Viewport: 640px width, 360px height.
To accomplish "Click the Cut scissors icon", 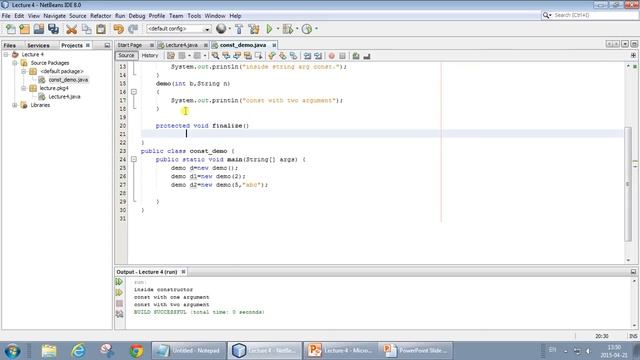I will [71, 29].
